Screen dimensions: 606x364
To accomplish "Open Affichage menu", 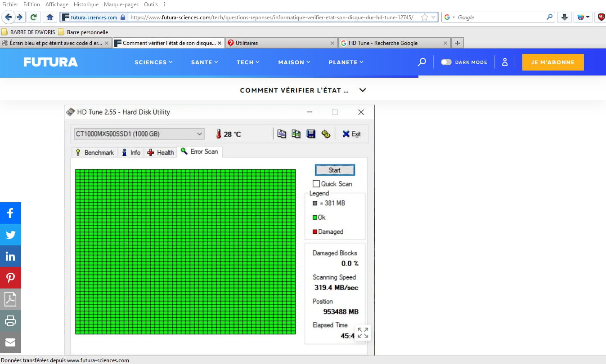I will click(57, 4).
